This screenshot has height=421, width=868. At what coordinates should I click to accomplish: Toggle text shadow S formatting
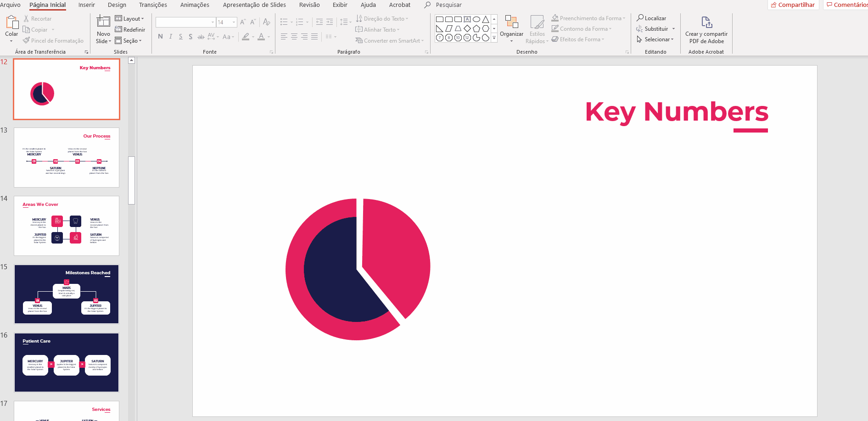coord(190,37)
